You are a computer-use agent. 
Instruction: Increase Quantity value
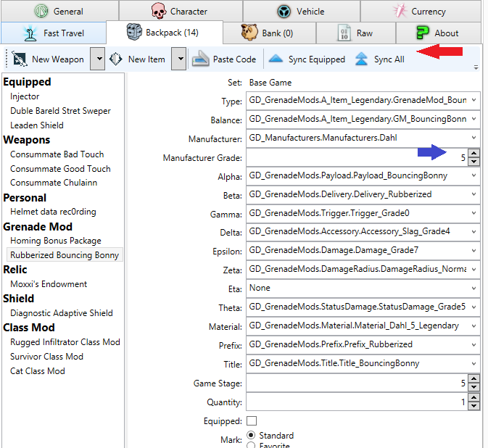pos(473,397)
